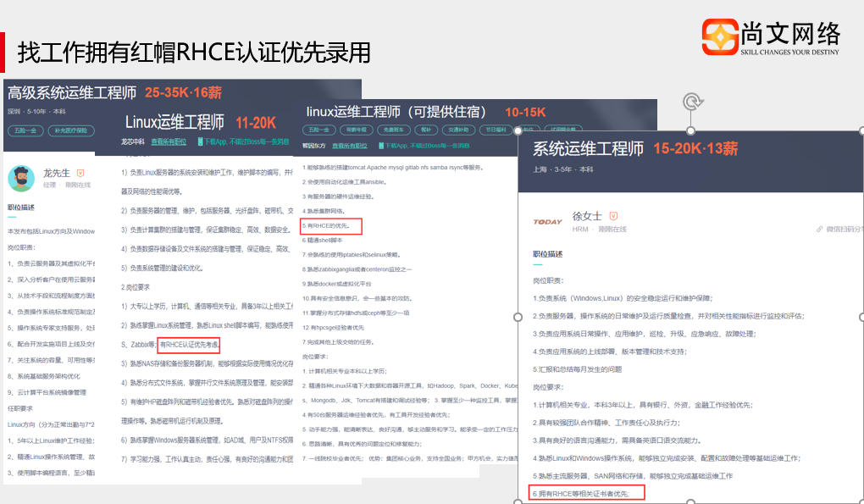
Task: Click the Linux运维工程师 11-20K heading
Action: click(201, 122)
